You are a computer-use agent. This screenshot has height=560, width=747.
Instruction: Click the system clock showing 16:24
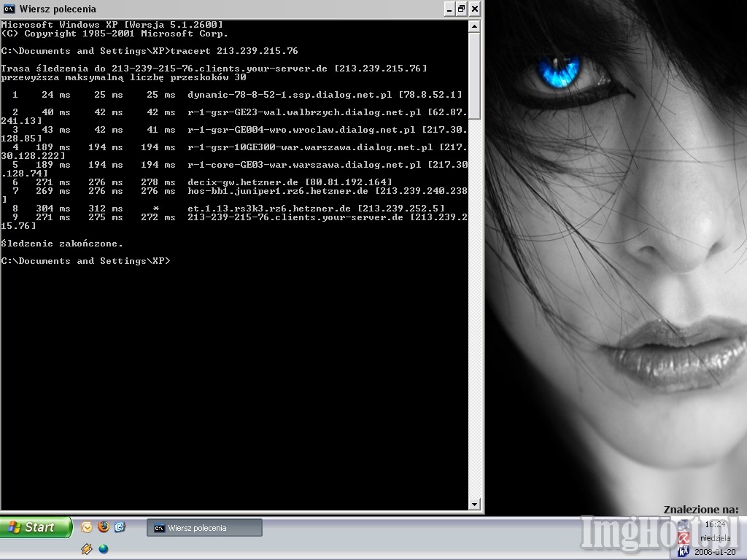pyautogui.click(x=715, y=524)
